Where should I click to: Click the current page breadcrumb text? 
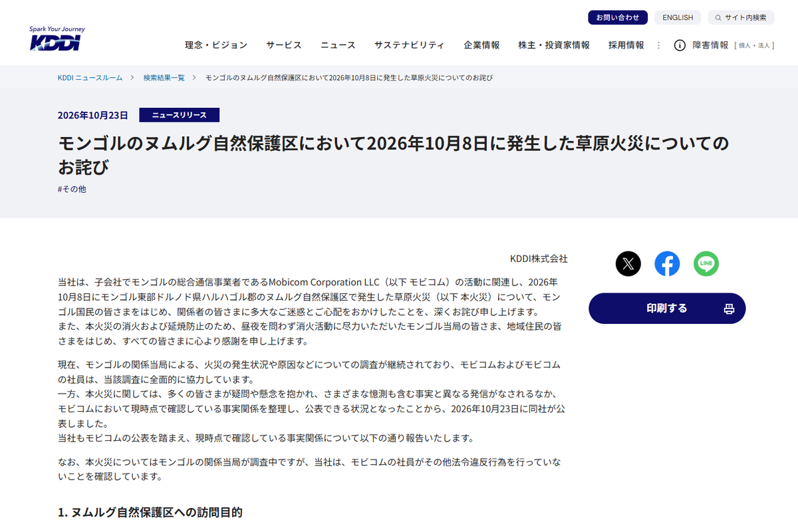tap(348, 78)
